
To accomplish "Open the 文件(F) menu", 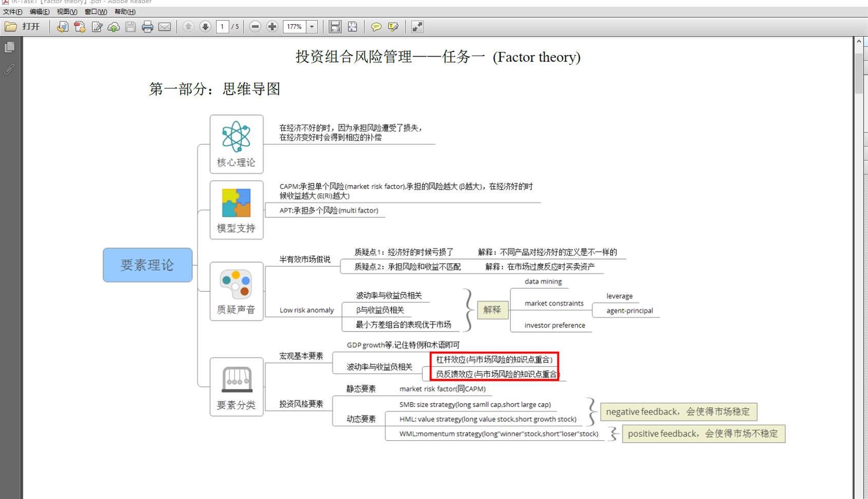I will point(13,11).
